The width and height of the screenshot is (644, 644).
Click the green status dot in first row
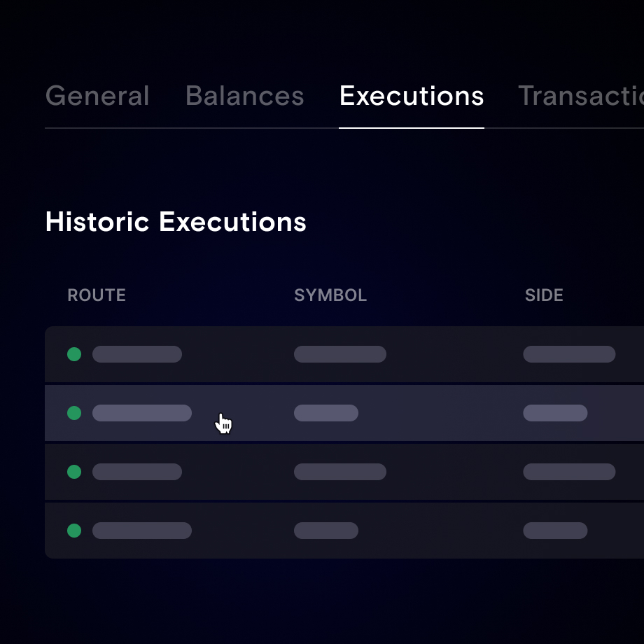(74, 354)
